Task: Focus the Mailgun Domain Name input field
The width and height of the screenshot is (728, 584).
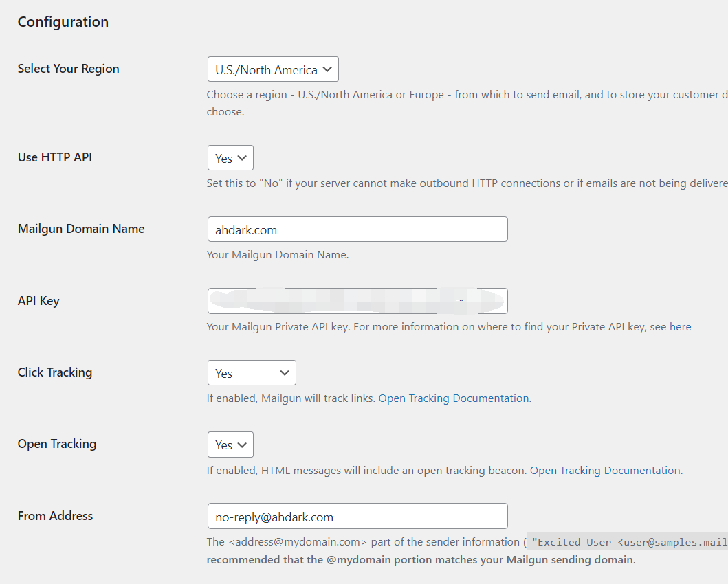Action: [357, 229]
